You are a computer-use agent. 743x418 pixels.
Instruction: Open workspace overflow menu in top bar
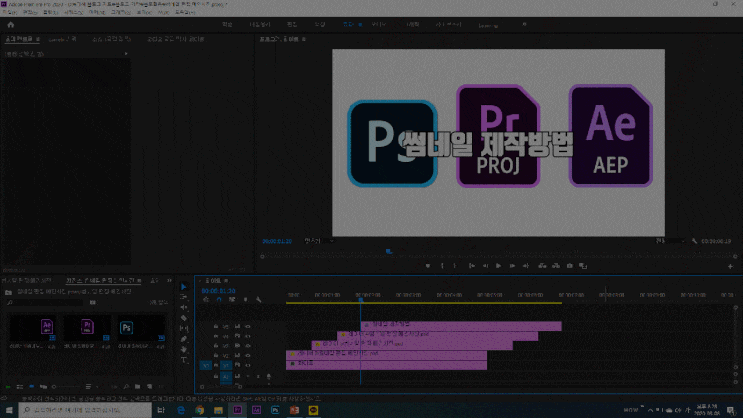tap(524, 25)
